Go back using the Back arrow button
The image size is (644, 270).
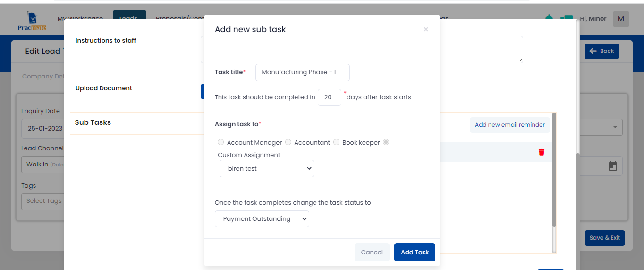coord(602,51)
